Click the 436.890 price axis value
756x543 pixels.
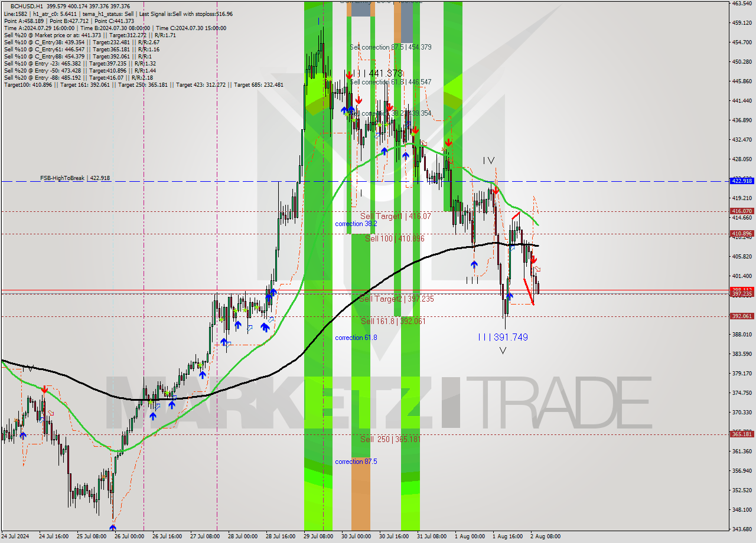click(x=741, y=120)
